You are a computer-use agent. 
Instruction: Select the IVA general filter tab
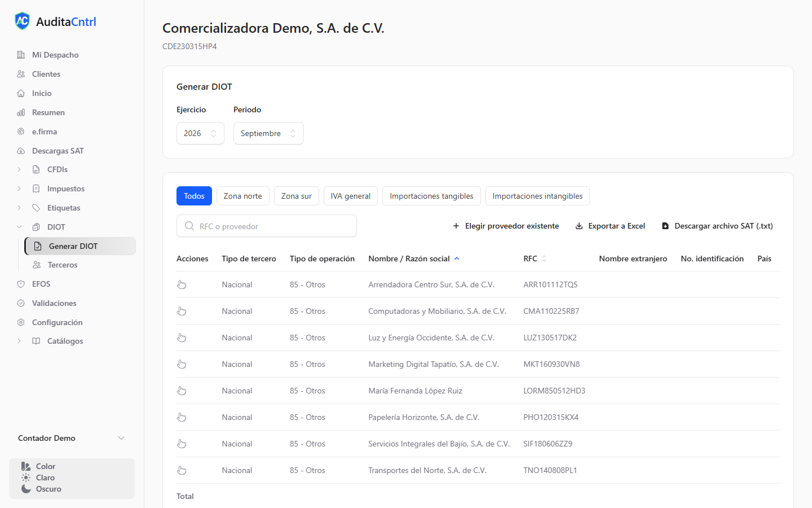point(351,196)
